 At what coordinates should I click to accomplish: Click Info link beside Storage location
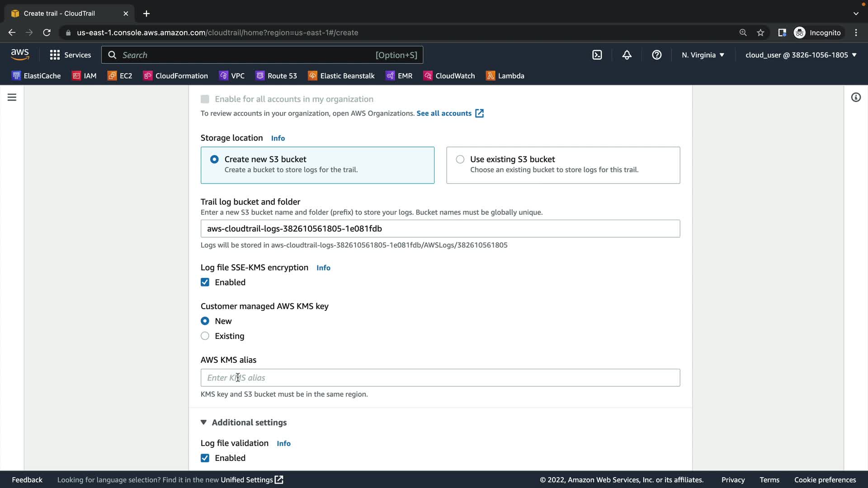[x=278, y=138]
